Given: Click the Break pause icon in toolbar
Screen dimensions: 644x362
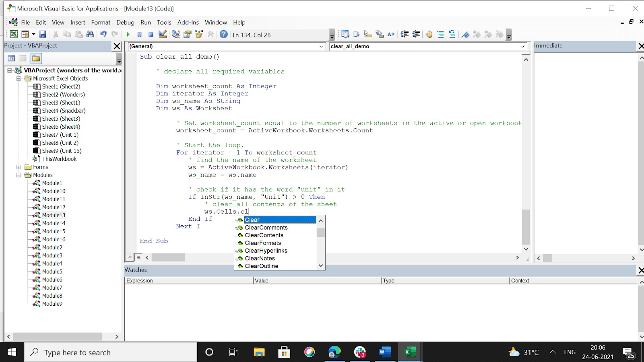Looking at the screenshot, I should 139,35.
